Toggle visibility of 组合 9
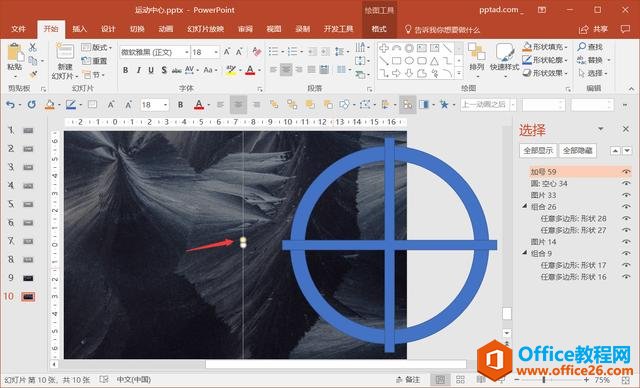 tap(626, 253)
